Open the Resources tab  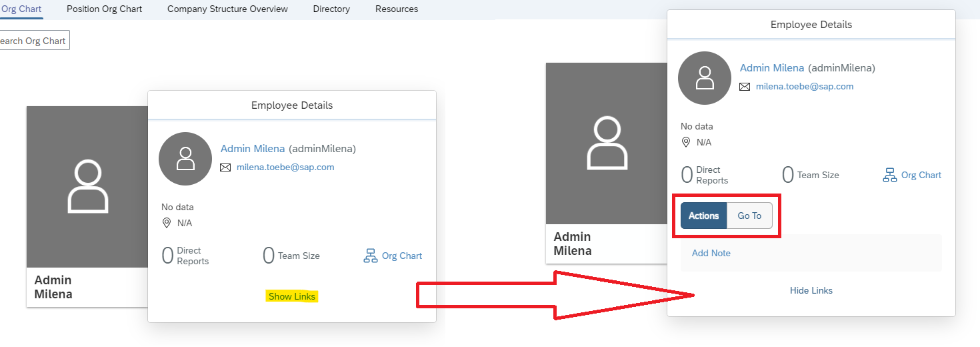click(397, 9)
